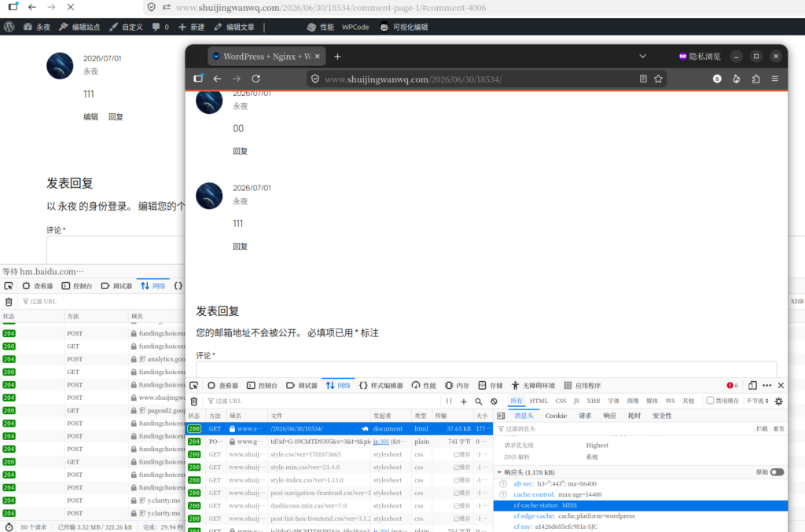This screenshot has width=805, height=532.
Task: Pause network recording in front DevTools
Action: click(x=449, y=402)
